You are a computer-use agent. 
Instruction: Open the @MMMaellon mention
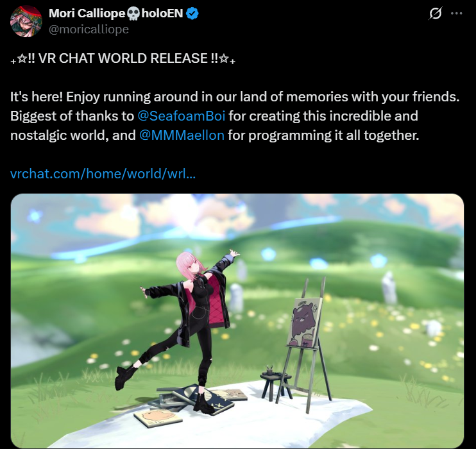point(182,135)
